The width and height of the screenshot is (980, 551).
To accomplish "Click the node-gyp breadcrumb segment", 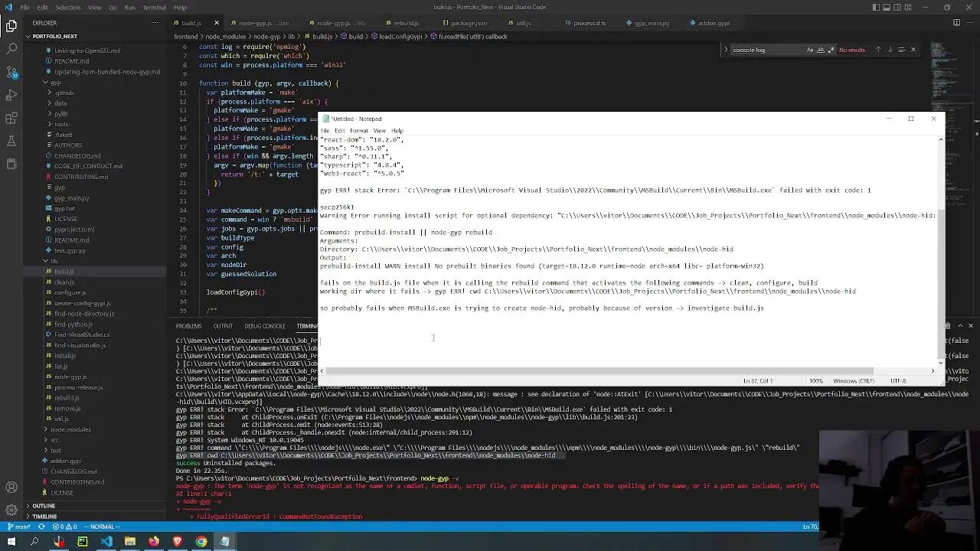I will pyautogui.click(x=266, y=36).
